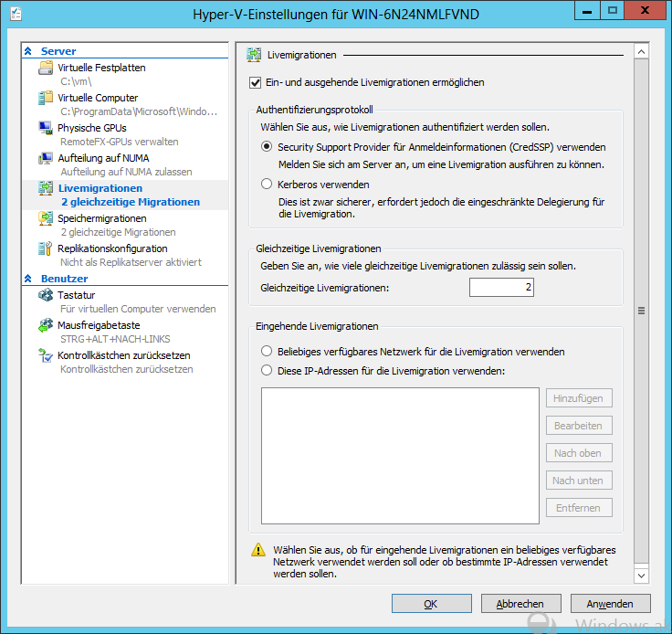672x634 pixels.
Task: Uncheck Ein- und ausgehende Livemigrationen ermöglichen
Action: coord(256,82)
